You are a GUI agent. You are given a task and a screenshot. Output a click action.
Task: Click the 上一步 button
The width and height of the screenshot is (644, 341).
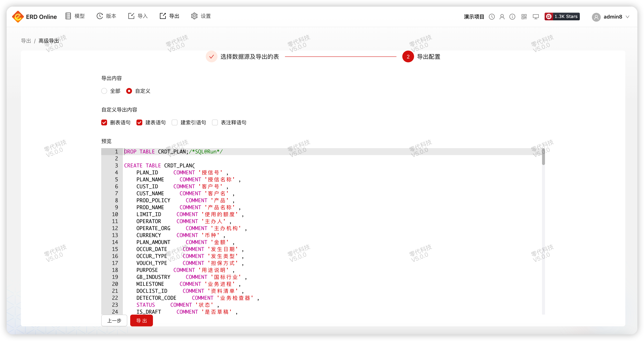point(114,321)
